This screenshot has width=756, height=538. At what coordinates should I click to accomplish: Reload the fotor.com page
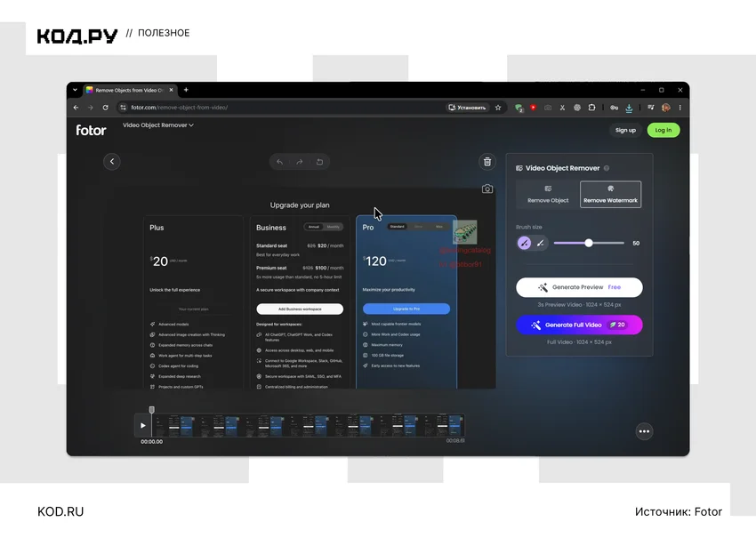pos(105,108)
